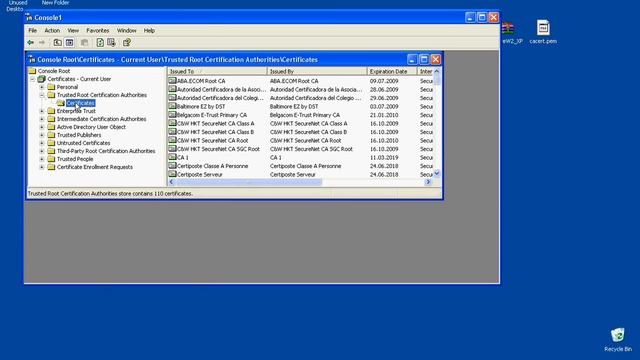Image resolution: width=640 pixels, height=360 pixels.
Task: Click the horizontal scrollbar right arrow
Action: tap(428, 182)
